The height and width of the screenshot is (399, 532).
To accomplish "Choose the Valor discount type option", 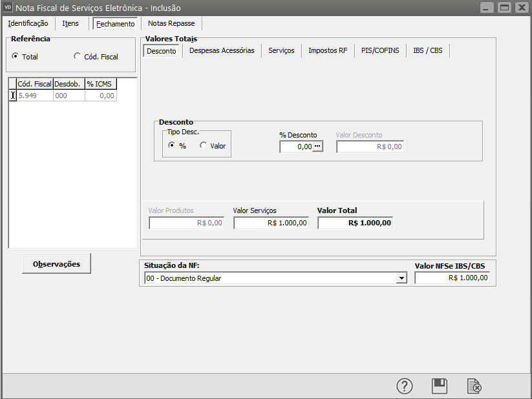I will (x=203, y=146).
